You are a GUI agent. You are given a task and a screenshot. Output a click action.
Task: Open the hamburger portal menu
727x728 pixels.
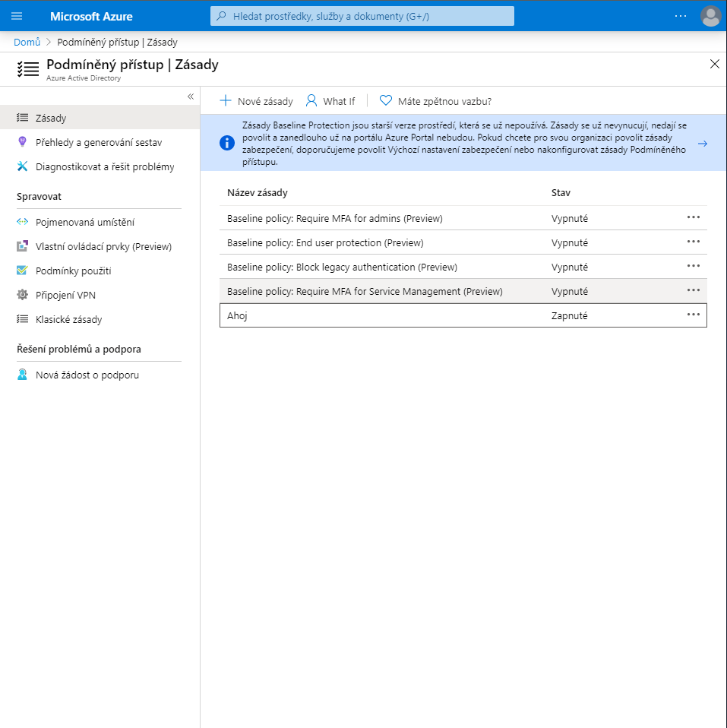coord(17,16)
